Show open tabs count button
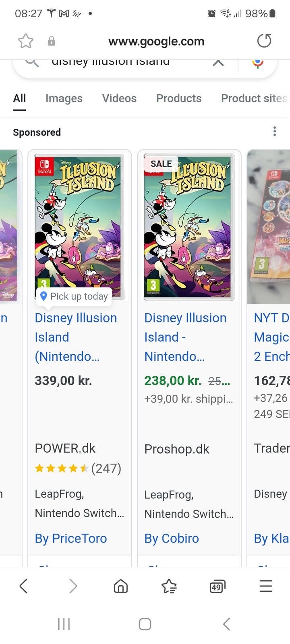 [217, 586]
